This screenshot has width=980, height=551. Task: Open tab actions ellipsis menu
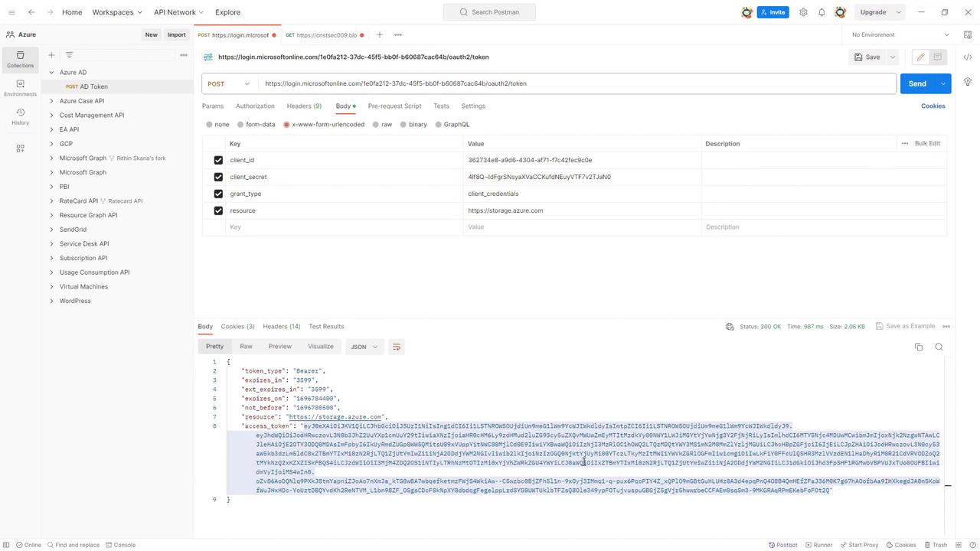(x=398, y=34)
